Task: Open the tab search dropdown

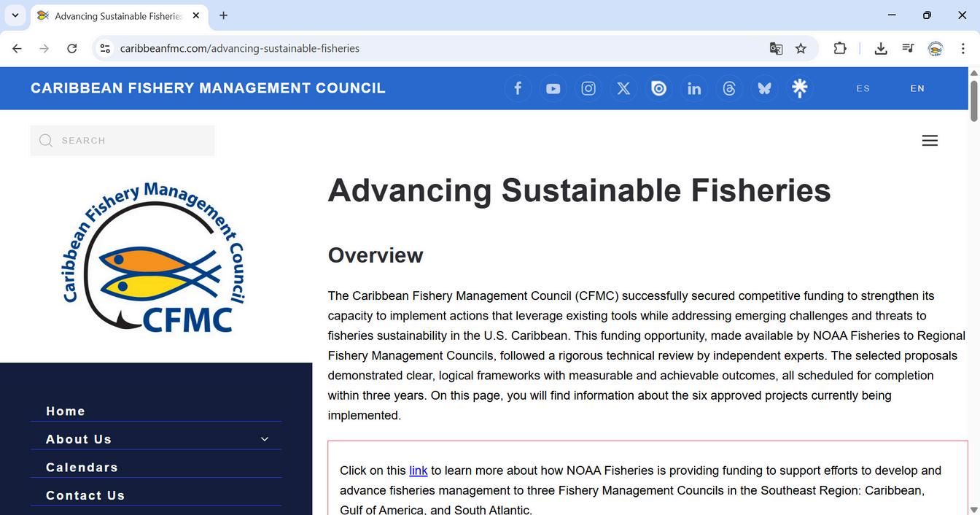Action: 15,15
